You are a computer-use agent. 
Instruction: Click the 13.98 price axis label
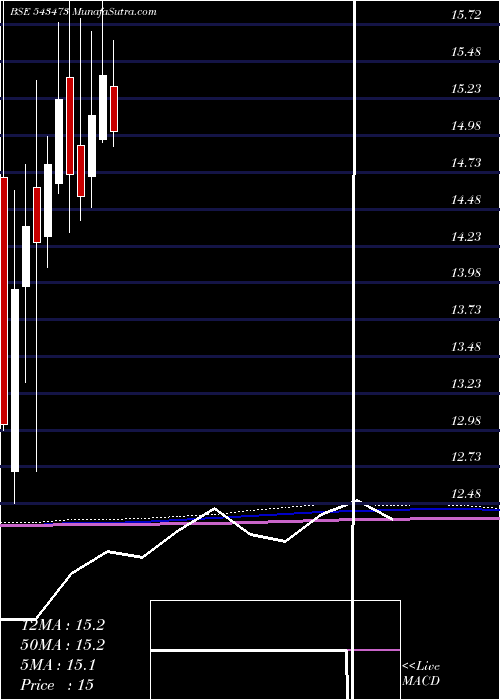466,273
